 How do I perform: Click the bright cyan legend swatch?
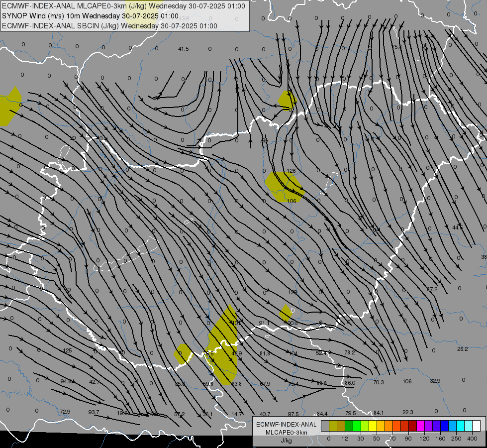(x=461, y=426)
